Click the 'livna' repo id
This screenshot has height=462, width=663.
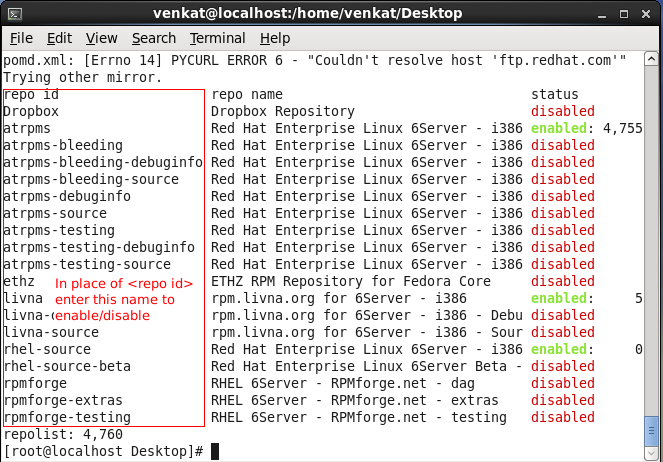coord(23,298)
